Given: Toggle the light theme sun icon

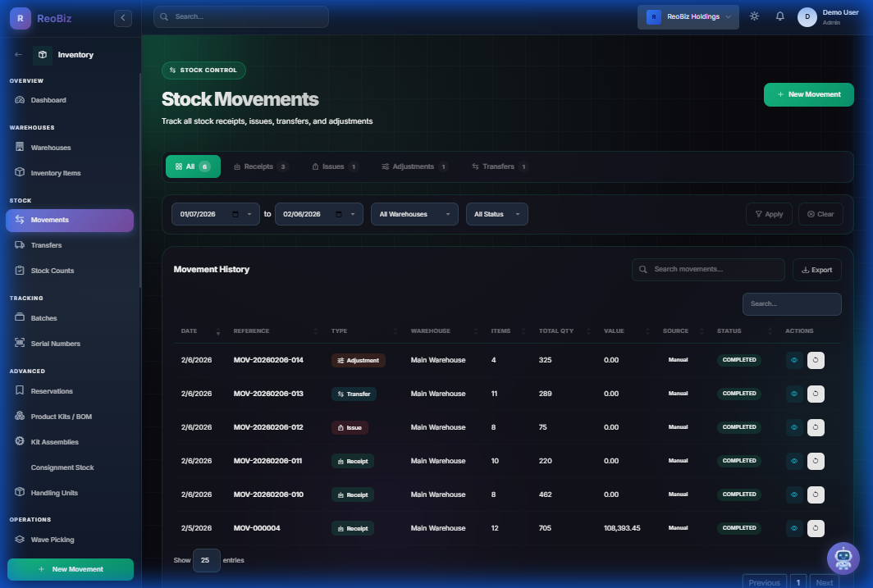Looking at the screenshot, I should point(754,15).
